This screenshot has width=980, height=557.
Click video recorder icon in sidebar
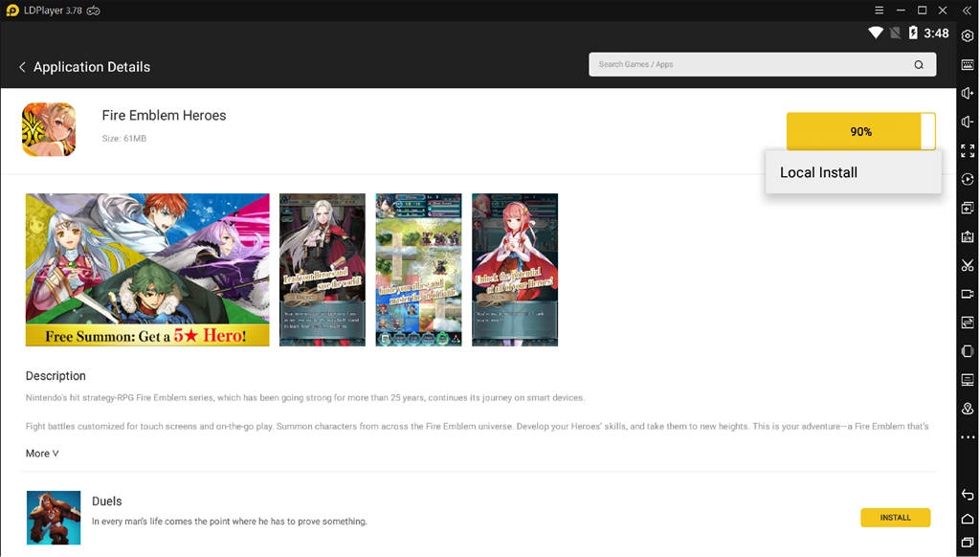click(x=968, y=294)
